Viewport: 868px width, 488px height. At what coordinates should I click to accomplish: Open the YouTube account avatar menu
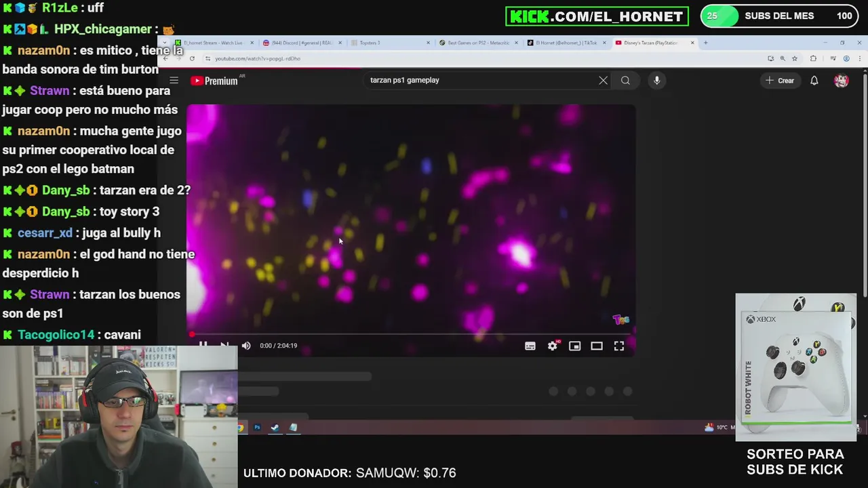(841, 81)
